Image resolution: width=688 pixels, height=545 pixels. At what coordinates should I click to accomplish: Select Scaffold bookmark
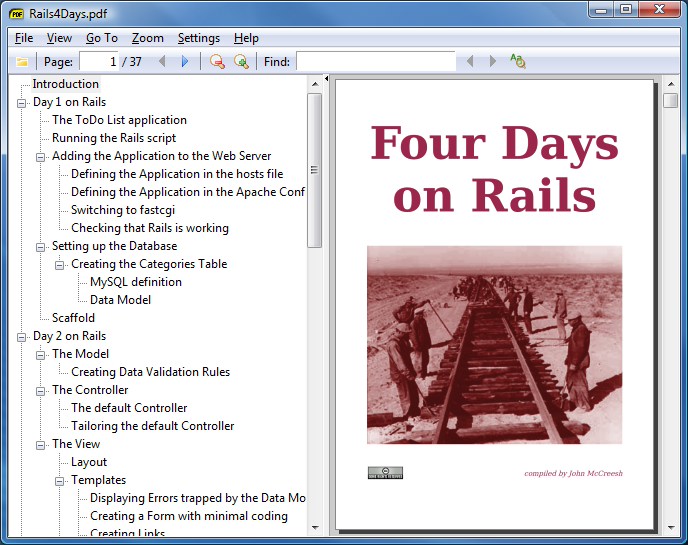(x=73, y=318)
